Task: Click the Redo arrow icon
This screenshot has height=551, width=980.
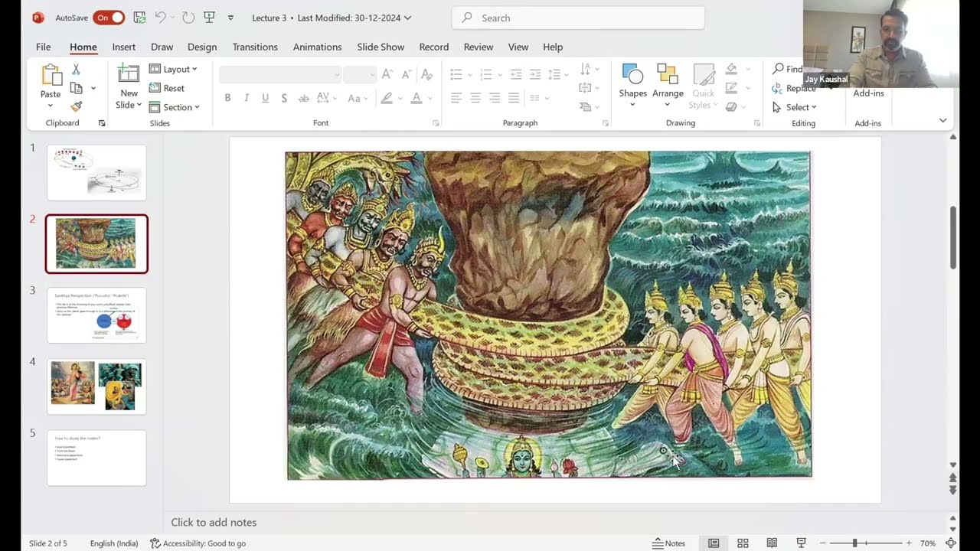Action: (x=188, y=18)
